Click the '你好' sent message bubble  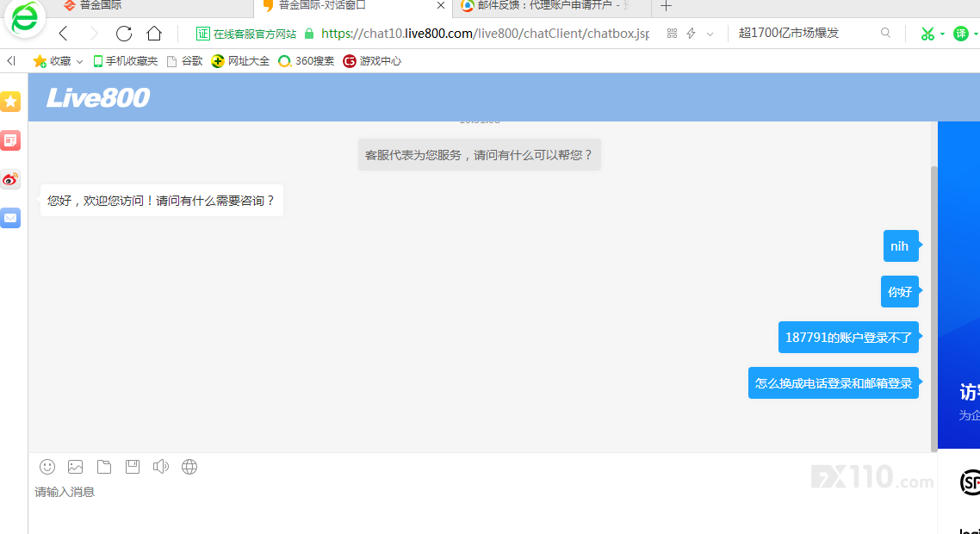899,291
